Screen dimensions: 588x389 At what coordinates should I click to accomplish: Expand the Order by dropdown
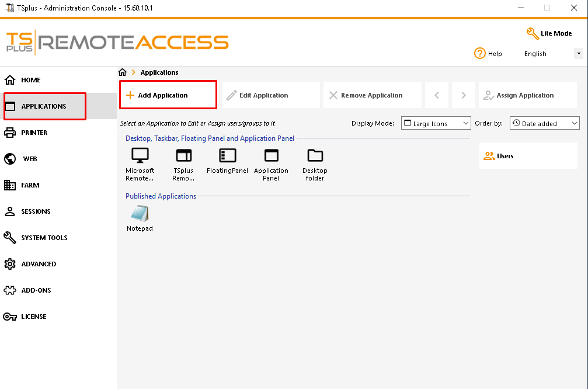pyautogui.click(x=544, y=123)
